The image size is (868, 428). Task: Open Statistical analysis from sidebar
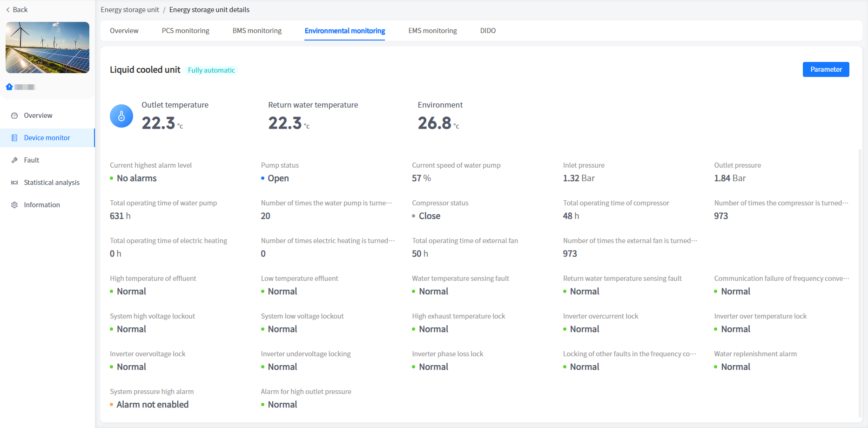[x=52, y=183]
